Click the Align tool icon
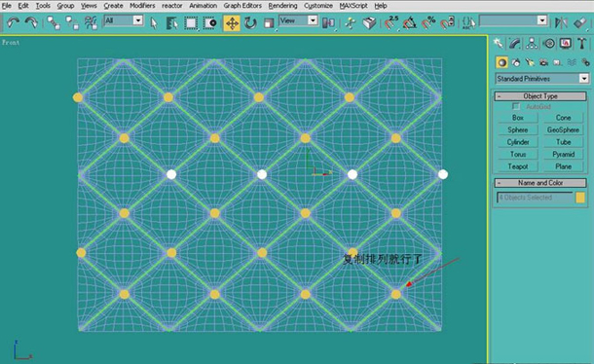 click(x=580, y=23)
